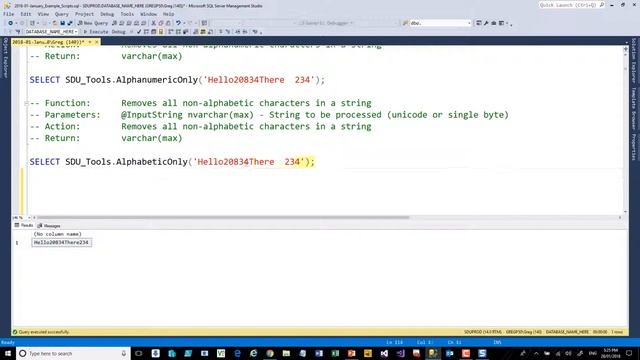Select the Hello20834There234 result cell
640x360 pixels.
point(61,242)
